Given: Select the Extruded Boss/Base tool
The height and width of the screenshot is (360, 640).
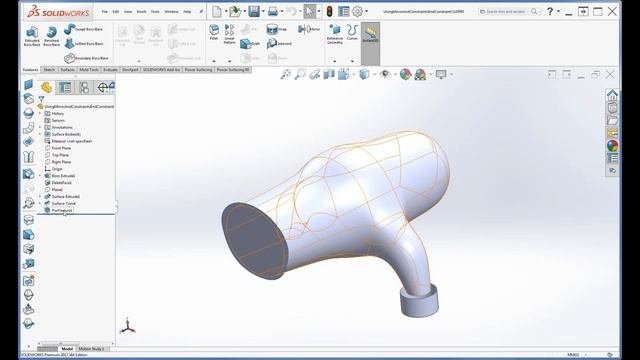Looking at the screenshot, I should [32, 36].
